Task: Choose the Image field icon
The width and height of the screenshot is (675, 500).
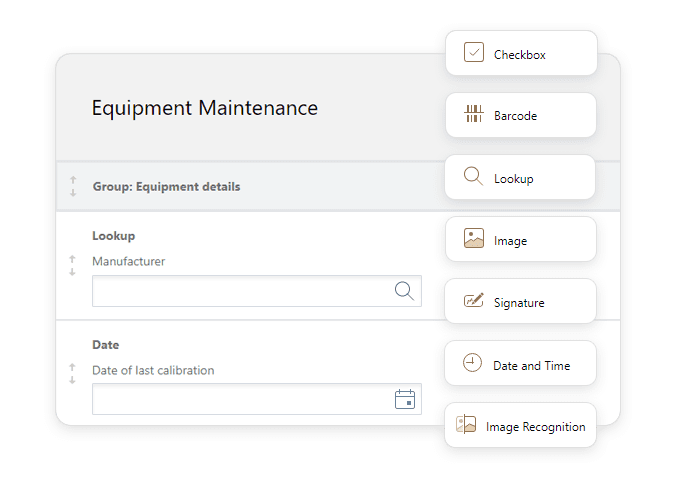Action: coord(474,239)
